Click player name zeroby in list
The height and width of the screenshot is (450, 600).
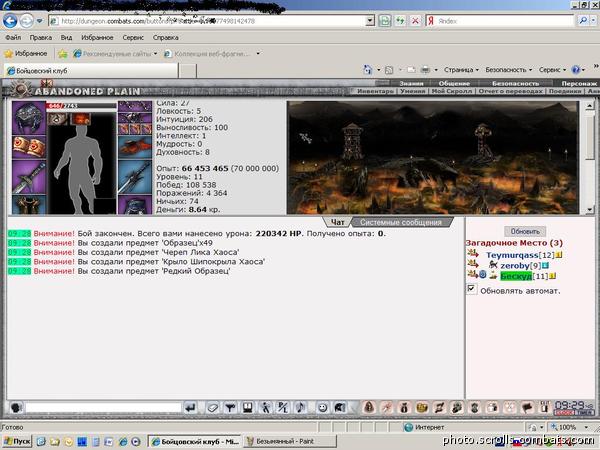pyautogui.click(x=515, y=265)
